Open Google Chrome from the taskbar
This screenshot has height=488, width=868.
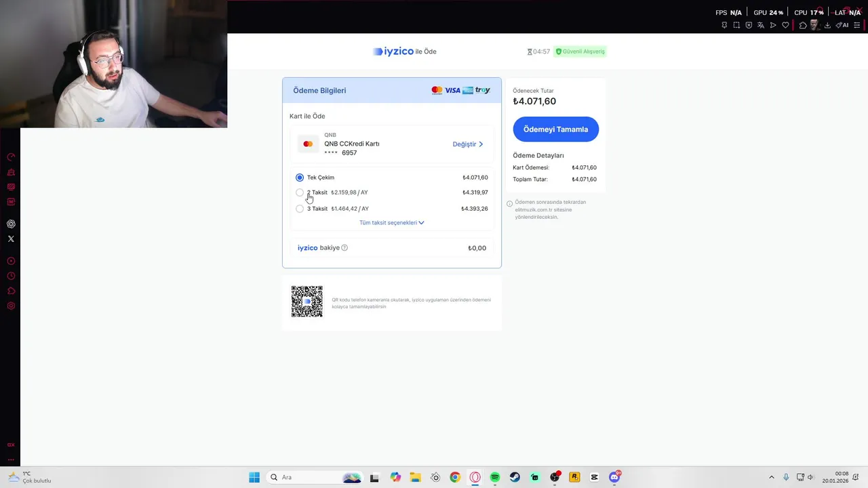(x=455, y=477)
